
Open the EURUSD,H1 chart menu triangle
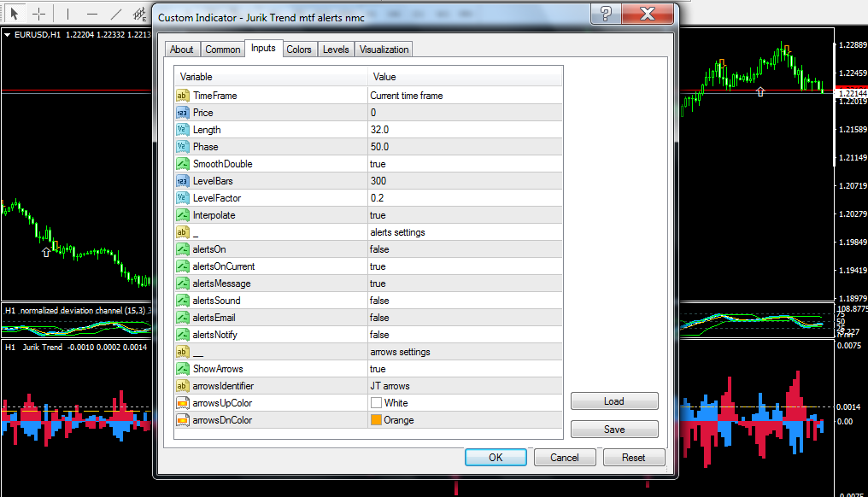[x=7, y=34]
